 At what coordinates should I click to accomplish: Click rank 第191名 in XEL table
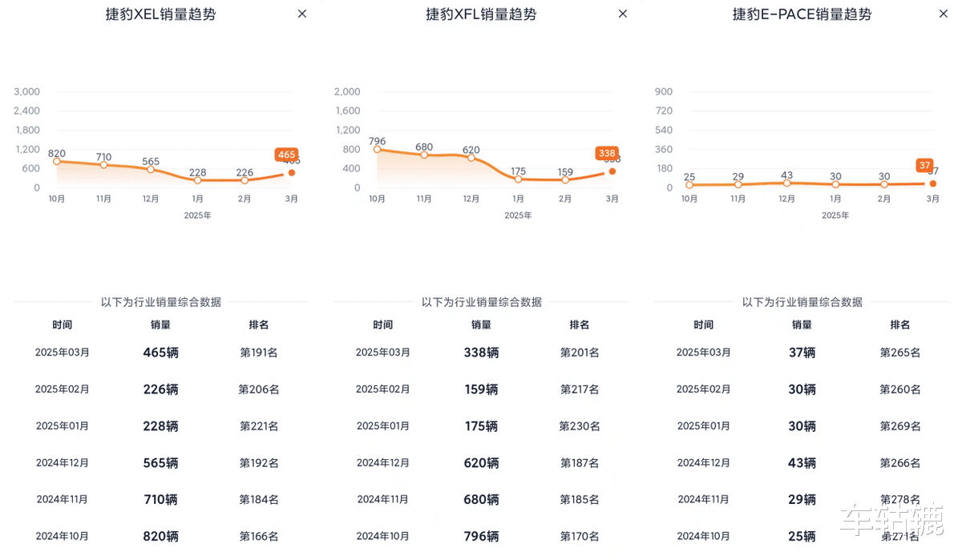coord(259,353)
